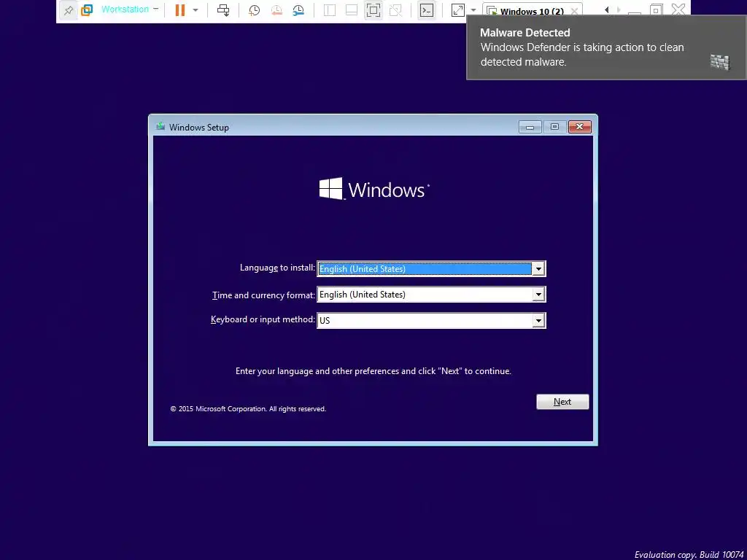
Task: Click the stretch guest display icon
Action: pyautogui.click(x=458, y=10)
